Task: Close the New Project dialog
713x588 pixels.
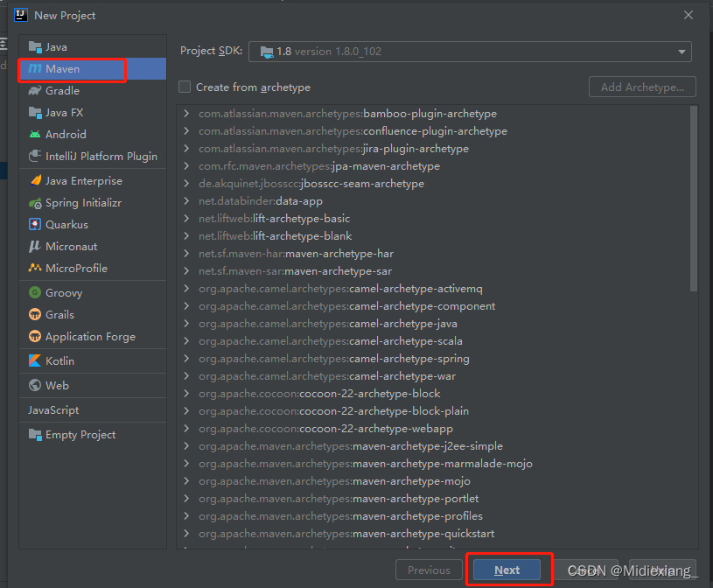Action: tap(689, 15)
